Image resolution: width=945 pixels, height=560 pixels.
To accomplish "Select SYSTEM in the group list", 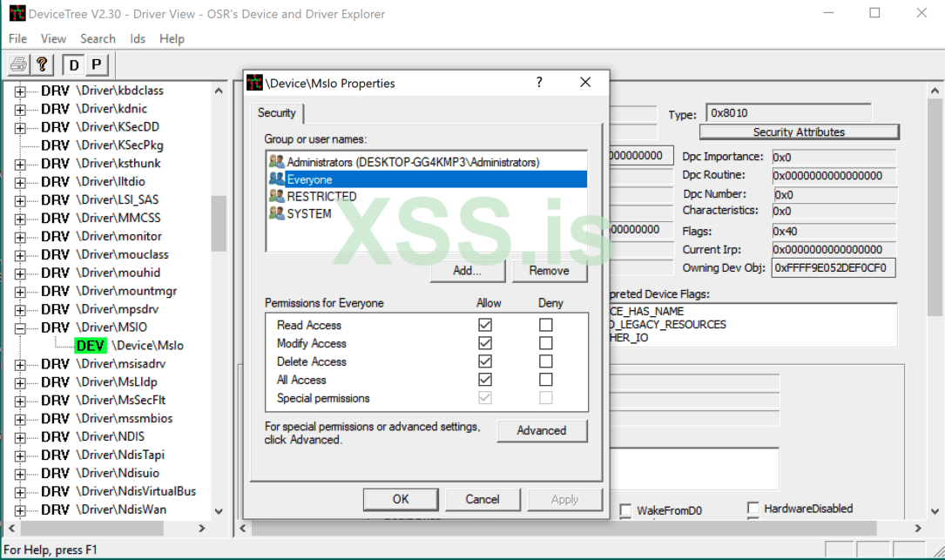I will pos(427,213).
